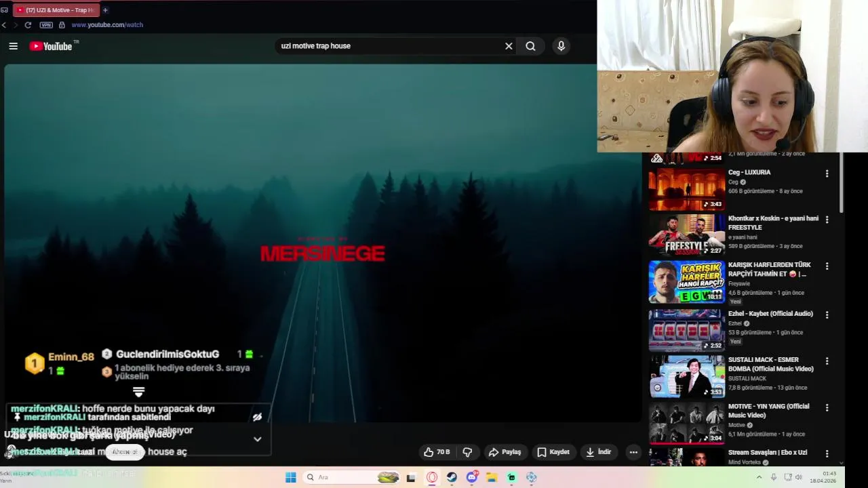
Task: Toggle the VPN badge in address bar
Action: (46, 25)
